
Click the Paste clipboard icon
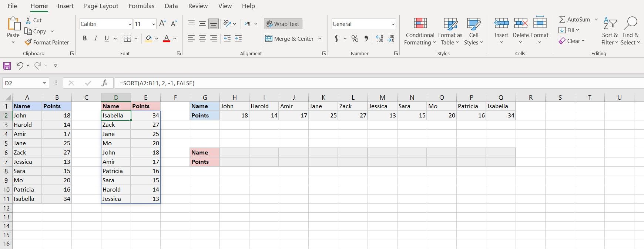click(13, 24)
